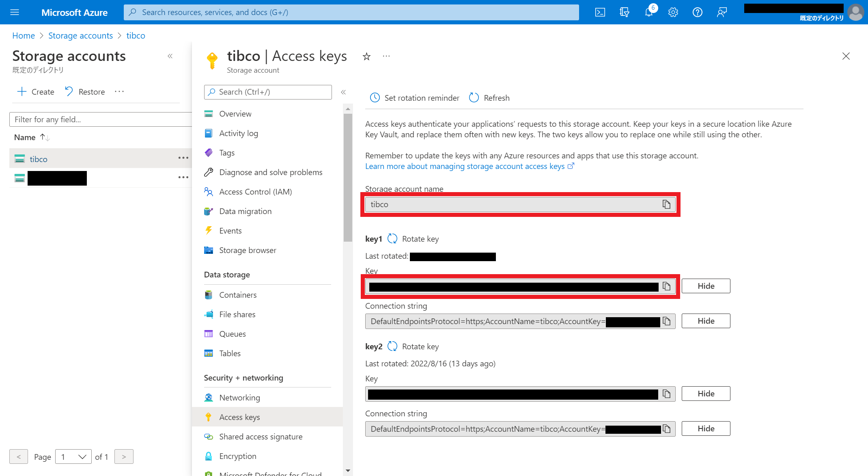Select tibco storage account in list
Screen dimensions: 868x476
(39, 159)
